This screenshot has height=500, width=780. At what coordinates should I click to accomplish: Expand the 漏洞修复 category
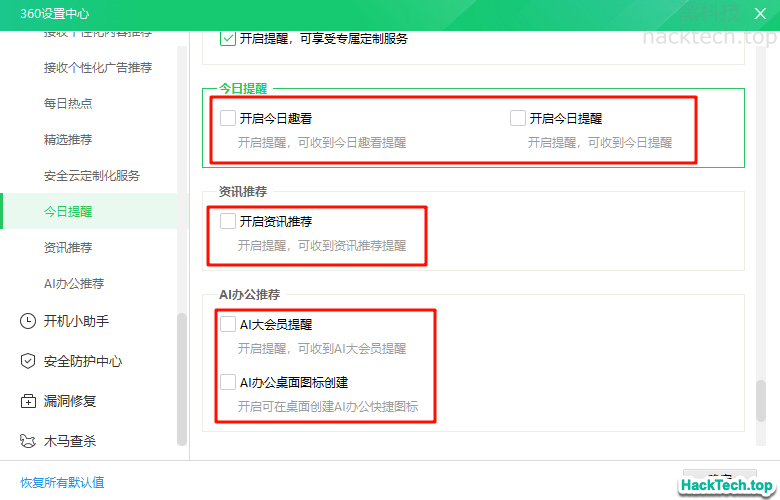(x=70, y=401)
